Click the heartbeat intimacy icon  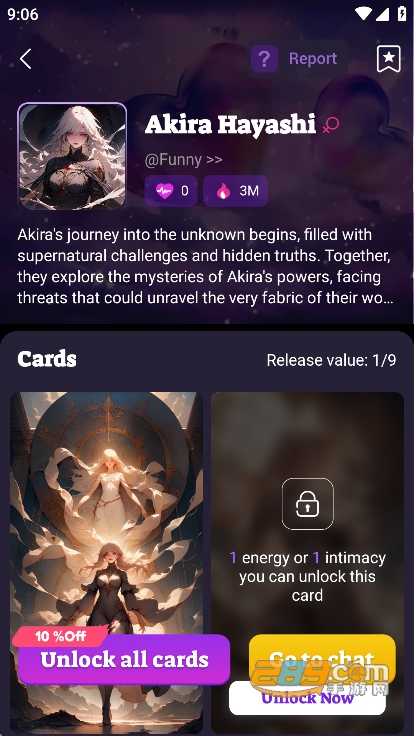coord(164,191)
